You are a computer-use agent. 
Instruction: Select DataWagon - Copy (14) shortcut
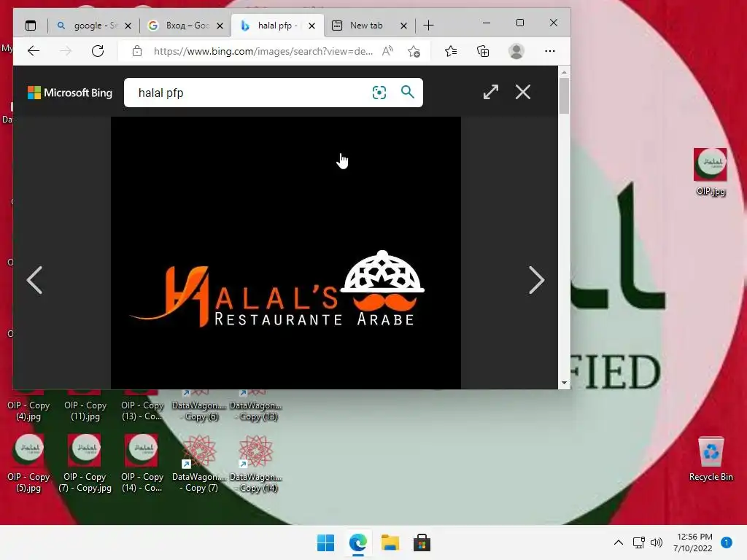click(x=256, y=463)
